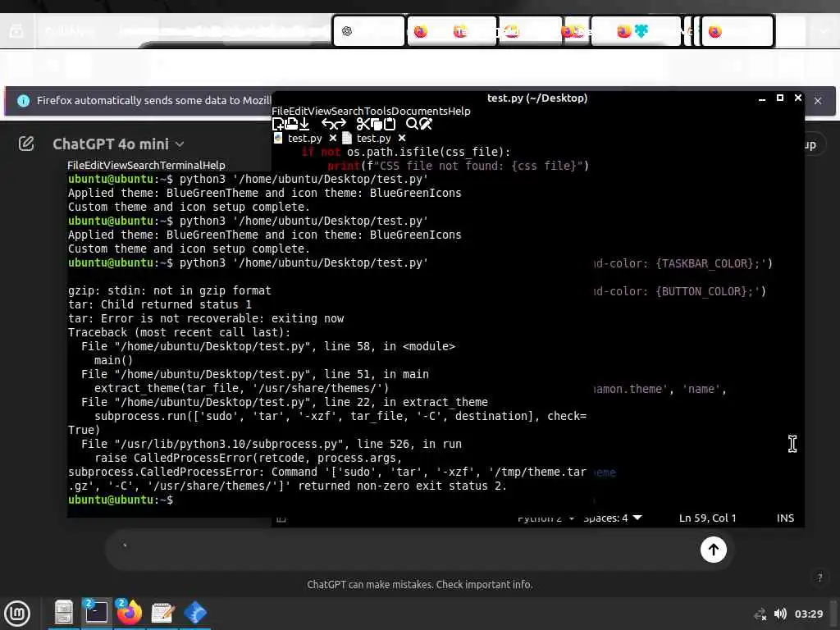Image resolution: width=840 pixels, height=630 pixels.
Task: Open the Python 2 language dropdown
Action: (545, 518)
